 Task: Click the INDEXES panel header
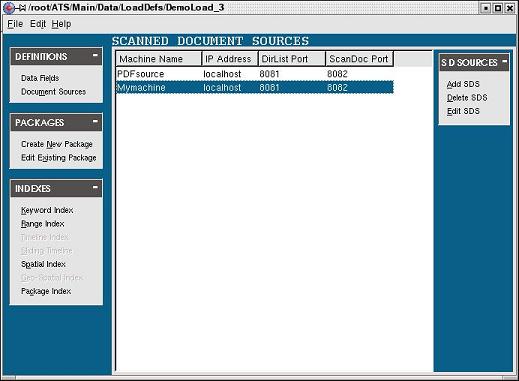coord(56,188)
